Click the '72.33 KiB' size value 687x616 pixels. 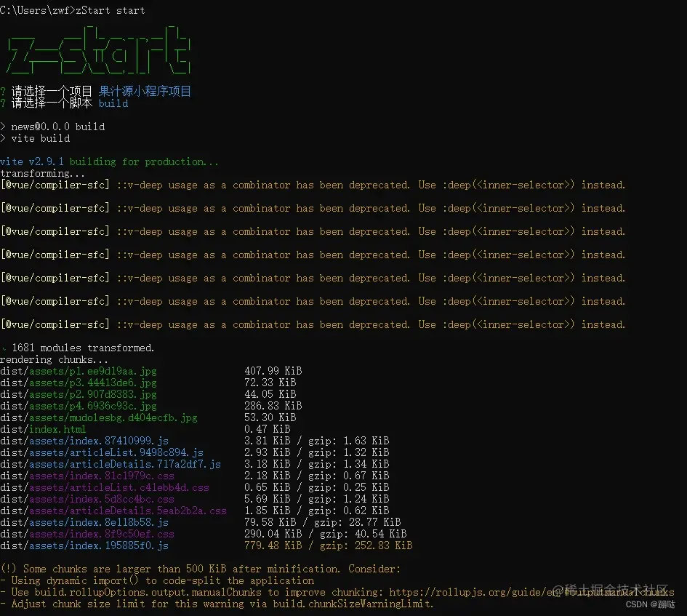270,383
